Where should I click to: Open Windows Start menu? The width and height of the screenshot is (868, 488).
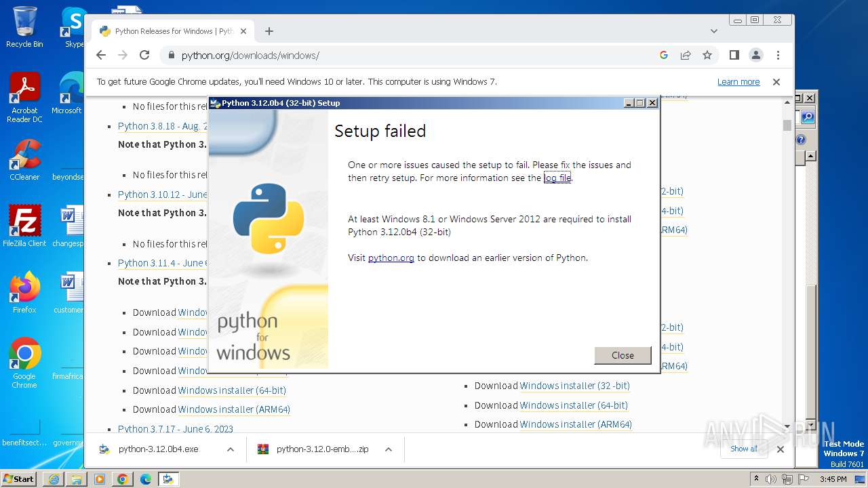pos(19,479)
